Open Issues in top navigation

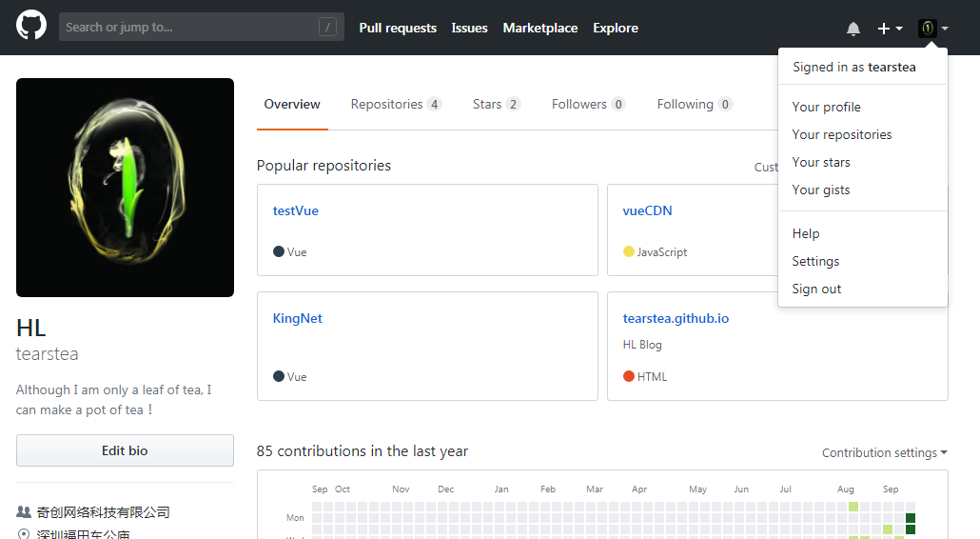click(469, 29)
